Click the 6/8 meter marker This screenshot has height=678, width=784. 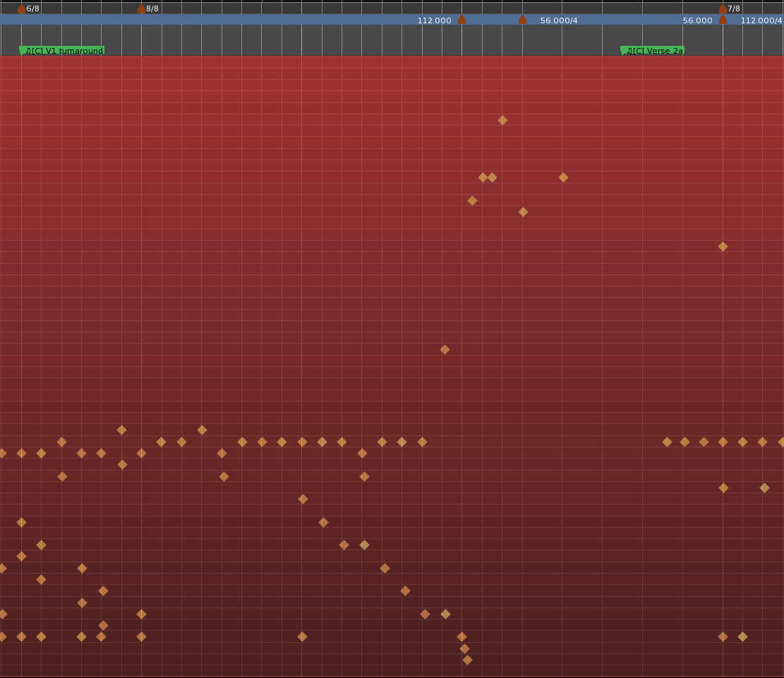click(21, 8)
